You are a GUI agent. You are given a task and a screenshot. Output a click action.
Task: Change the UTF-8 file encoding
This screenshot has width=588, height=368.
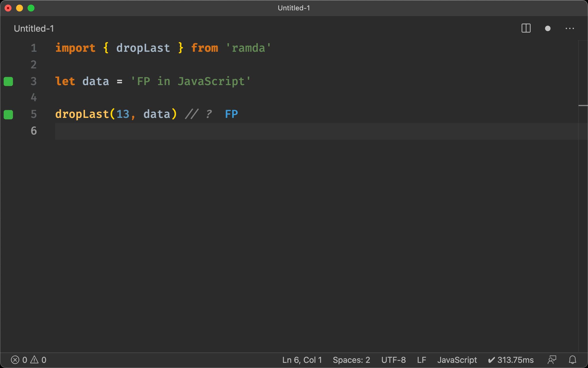pyautogui.click(x=393, y=360)
